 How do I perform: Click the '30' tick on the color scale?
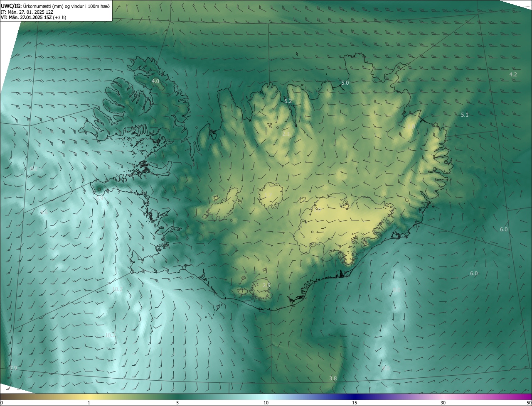coord(443,403)
